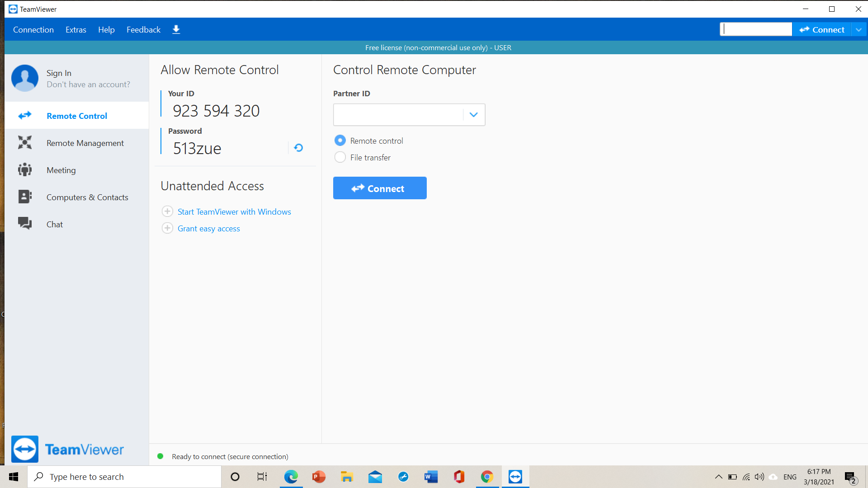
Task: Click Start TeamViewer with Windows link
Action: click(x=234, y=212)
